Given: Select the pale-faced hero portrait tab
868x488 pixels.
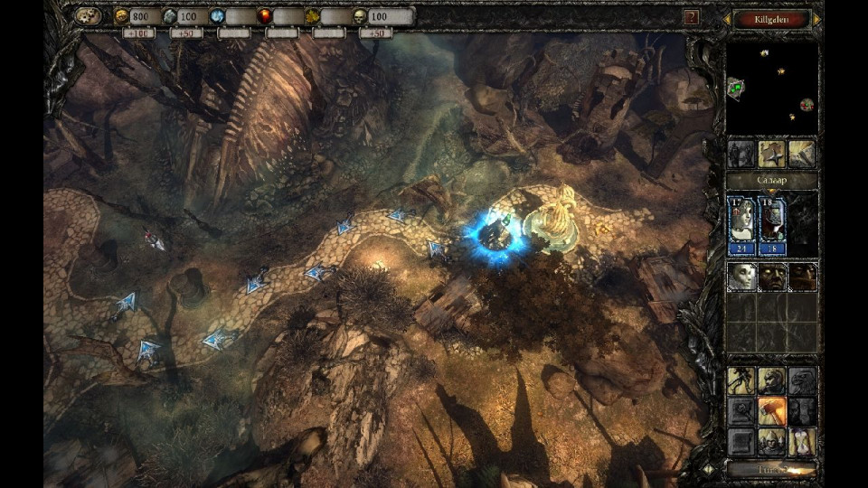Looking at the screenshot, I should [741, 277].
